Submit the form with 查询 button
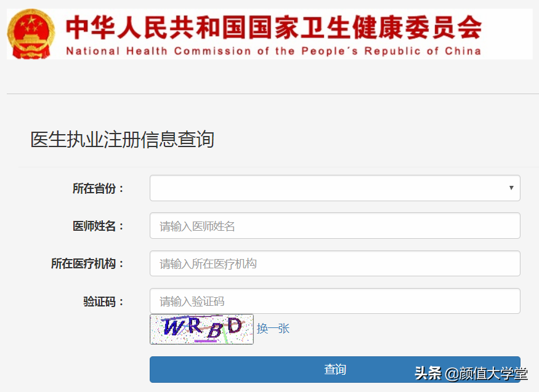This screenshot has height=392, width=539. coord(335,369)
